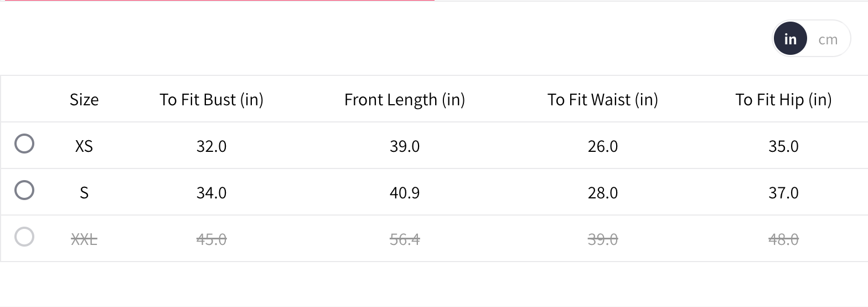Select the S size radio button
This screenshot has width=868, height=307.
tap(24, 191)
